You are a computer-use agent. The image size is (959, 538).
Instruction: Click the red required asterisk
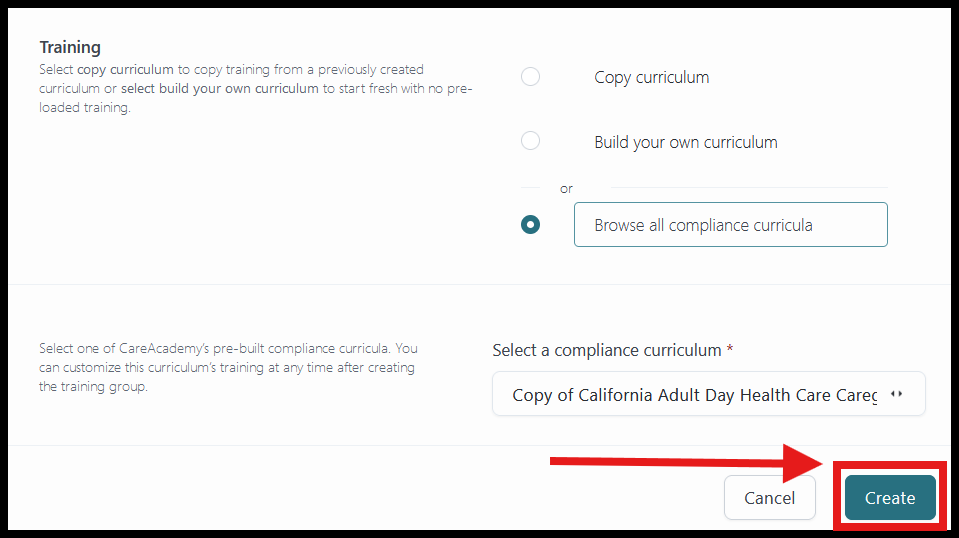pos(730,348)
